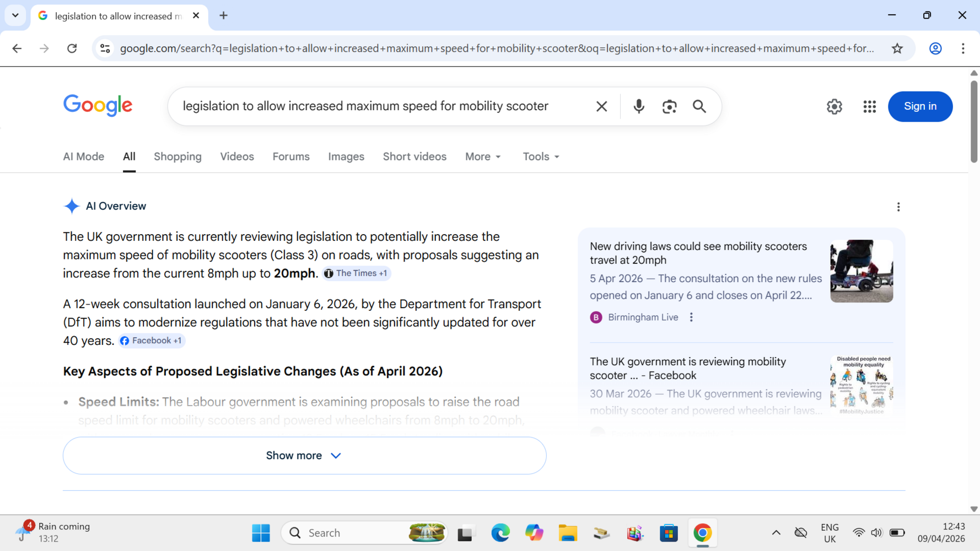Launch Copilot from the taskbar
980x551 pixels.
click(534, 533)
